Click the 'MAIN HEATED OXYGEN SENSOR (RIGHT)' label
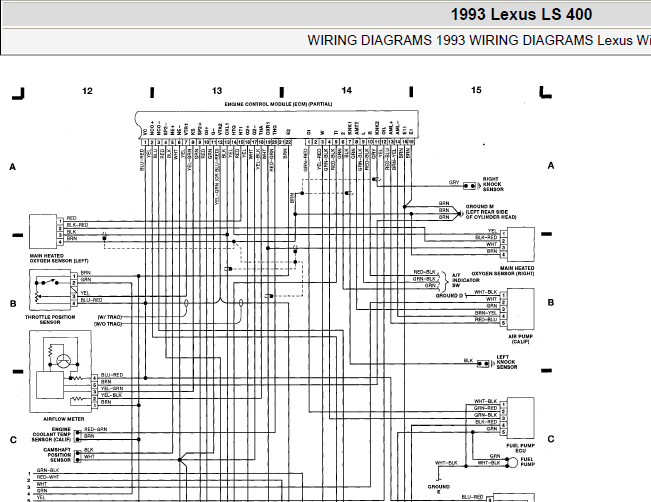This screenshot has width=651, height=502. click(x=504, y=271)
